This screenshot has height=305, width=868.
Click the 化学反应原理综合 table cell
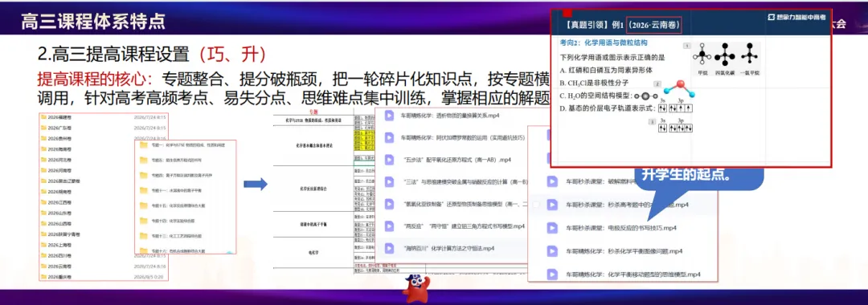pos(313,189)
